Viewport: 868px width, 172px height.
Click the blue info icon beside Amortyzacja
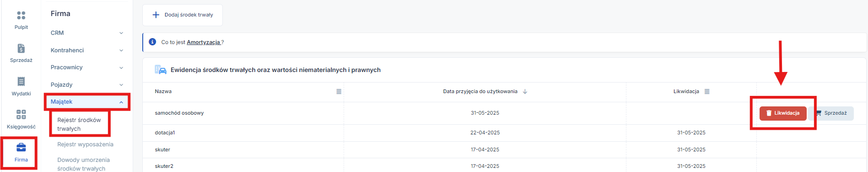(153, 42)
